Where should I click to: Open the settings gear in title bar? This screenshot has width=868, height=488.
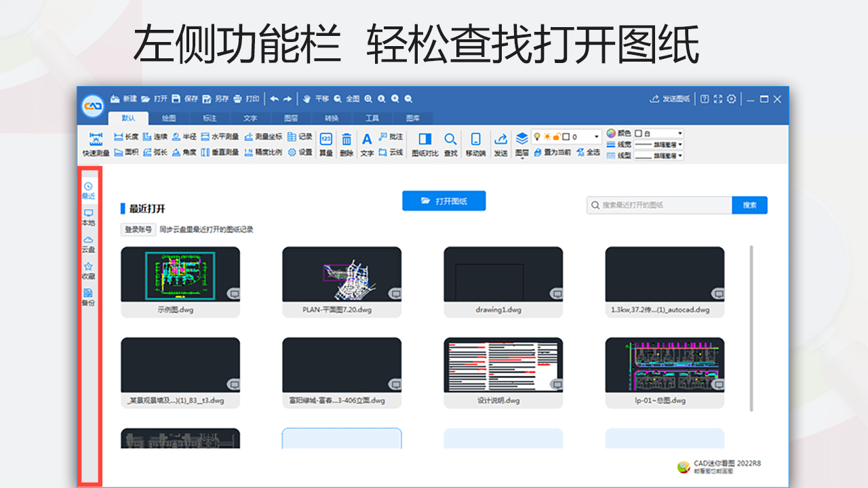coord(731,99)
